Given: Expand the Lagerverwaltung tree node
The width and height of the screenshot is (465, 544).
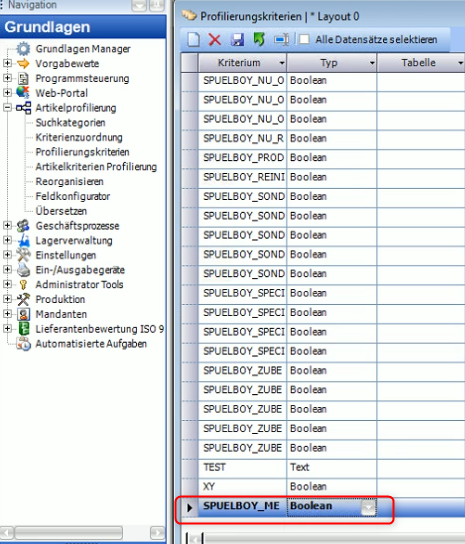Looking at the screenshot, I should tap(7, 240).
